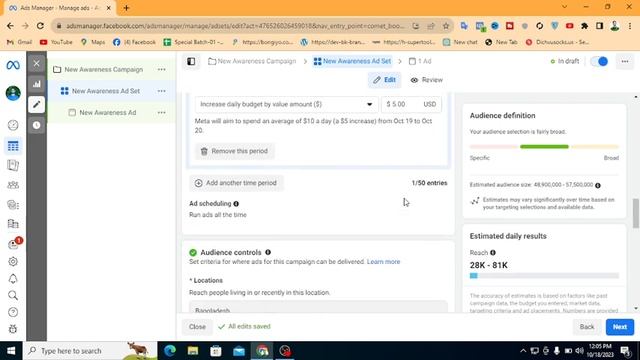Image resolution: width=640 pixels, height=360 pixels.
Task: Click the Meta logo icon
Action: (13, 65)
